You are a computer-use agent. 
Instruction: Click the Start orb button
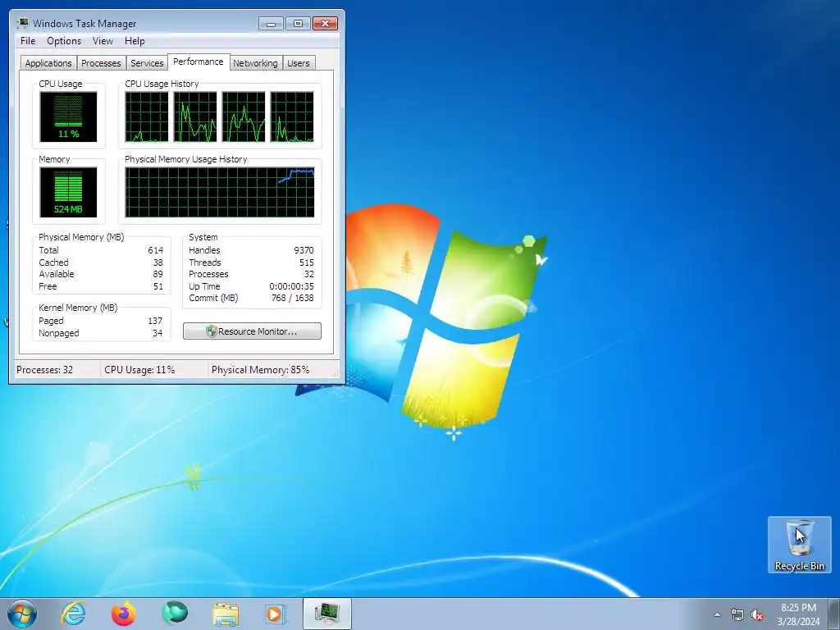point(22,614)
